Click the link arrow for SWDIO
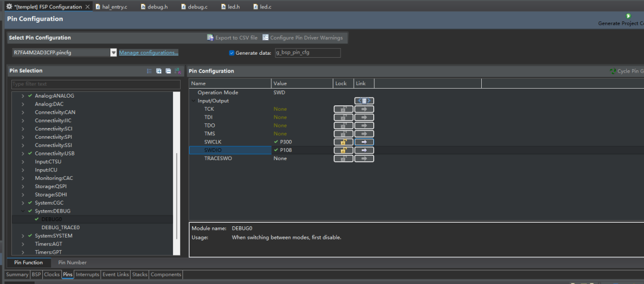 (364, 151)
